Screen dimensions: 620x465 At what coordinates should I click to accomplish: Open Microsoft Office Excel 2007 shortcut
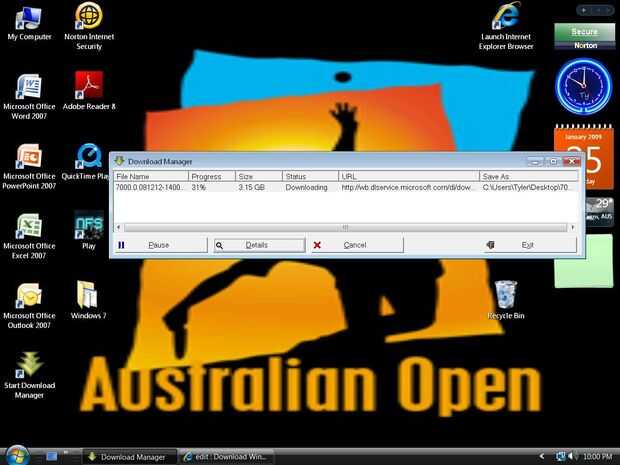(29, 236)
